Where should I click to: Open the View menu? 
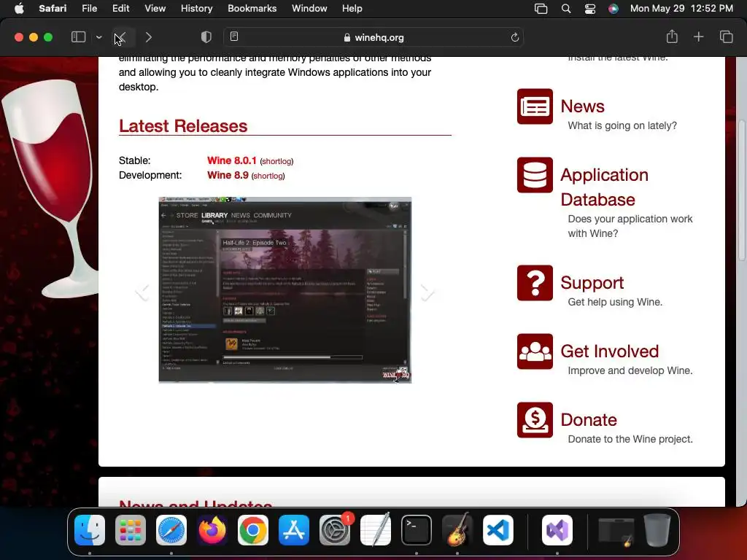tap(155, 9)
